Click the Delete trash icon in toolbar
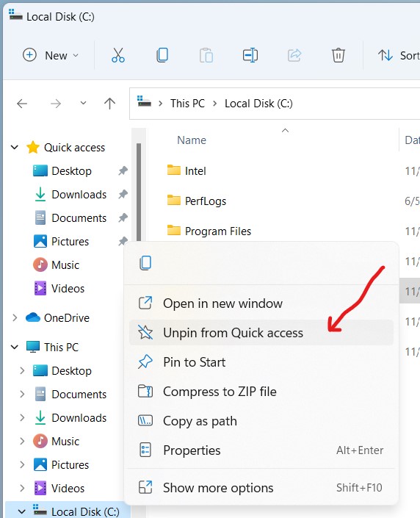Image resolution: width=420 pixels, height=518 pixels. (x=338, y=55)
